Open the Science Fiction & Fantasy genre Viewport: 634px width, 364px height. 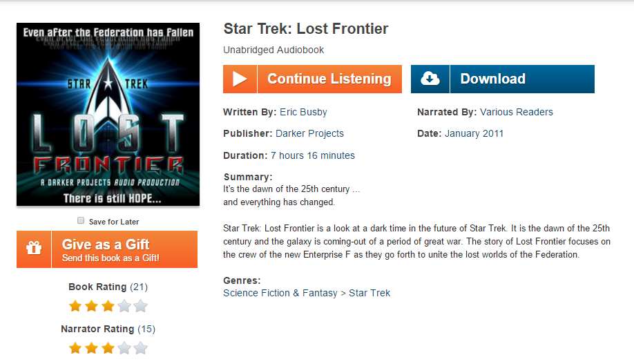point(279,293)
